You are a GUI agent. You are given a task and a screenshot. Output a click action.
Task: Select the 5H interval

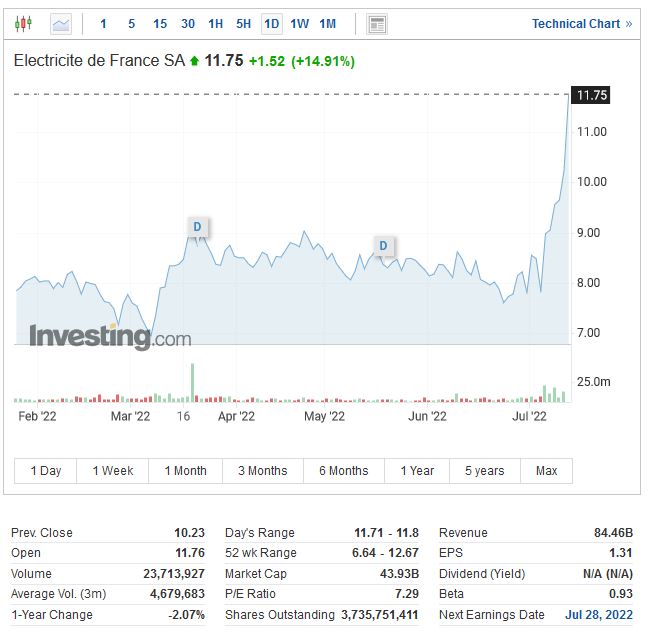tap(243, 23)
